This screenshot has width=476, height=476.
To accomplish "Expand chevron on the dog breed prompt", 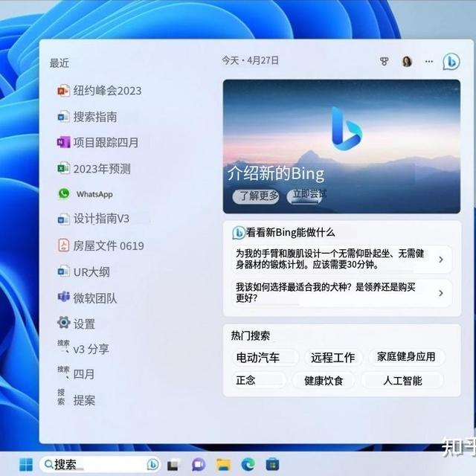I will (x=441, y=293).
